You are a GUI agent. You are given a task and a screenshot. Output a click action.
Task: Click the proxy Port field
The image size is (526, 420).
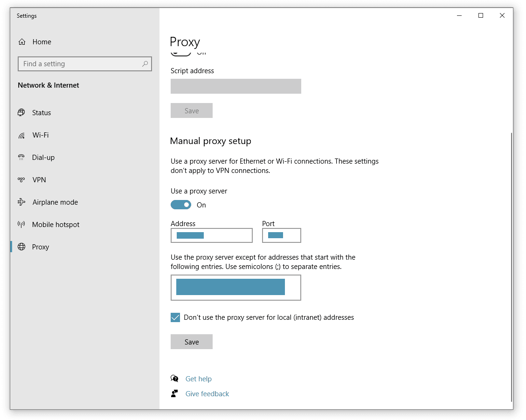282,235
